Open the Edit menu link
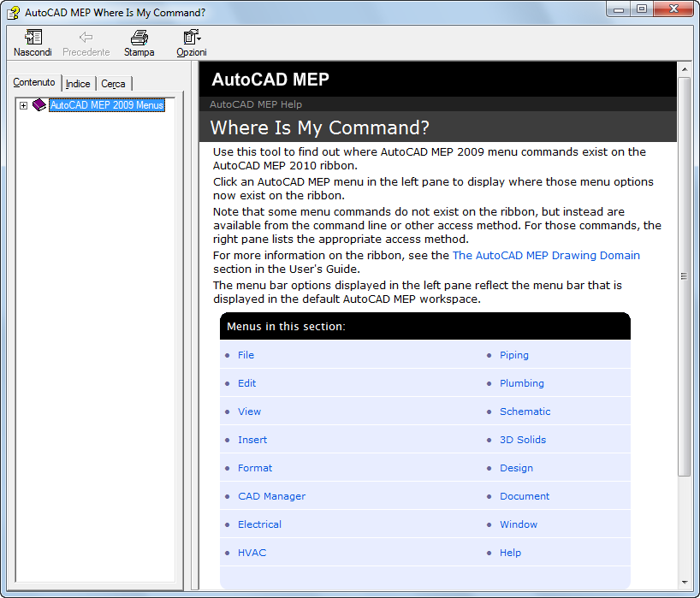700x598 pixels. tap(246, 383)
